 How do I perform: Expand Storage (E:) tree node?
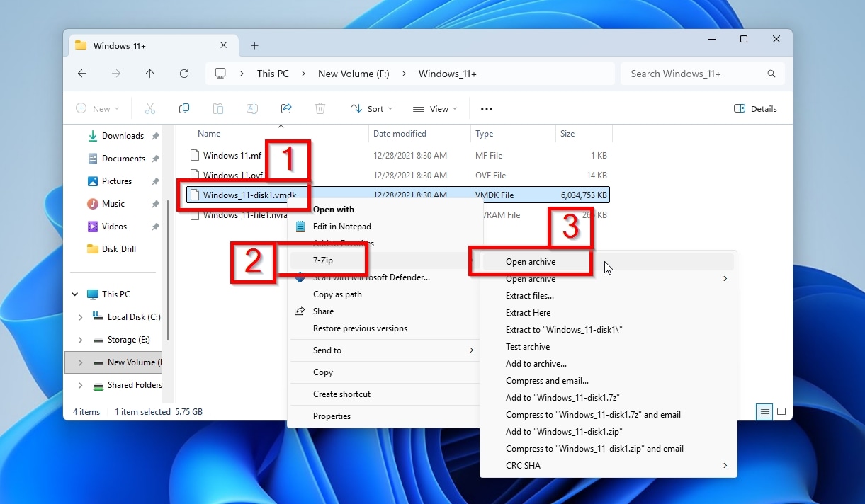[x=80, y=340]
